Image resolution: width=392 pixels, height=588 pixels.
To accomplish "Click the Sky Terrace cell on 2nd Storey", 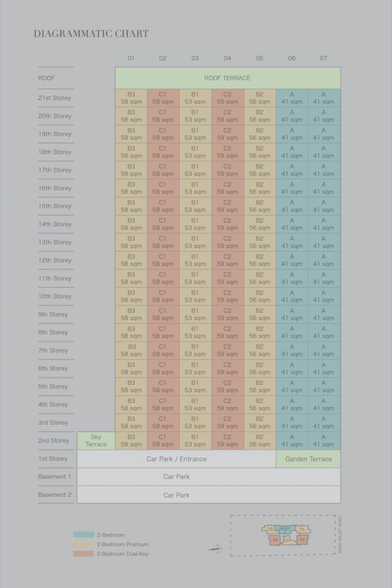I will 96,441.
